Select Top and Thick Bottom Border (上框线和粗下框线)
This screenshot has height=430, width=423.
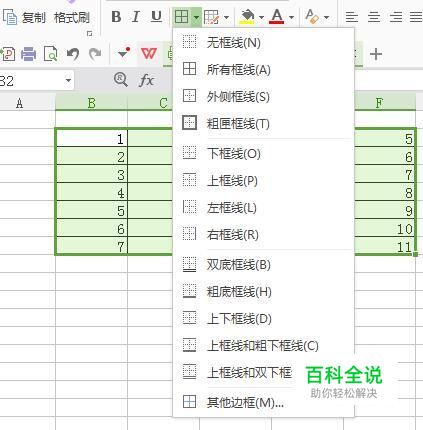[263, 346]
